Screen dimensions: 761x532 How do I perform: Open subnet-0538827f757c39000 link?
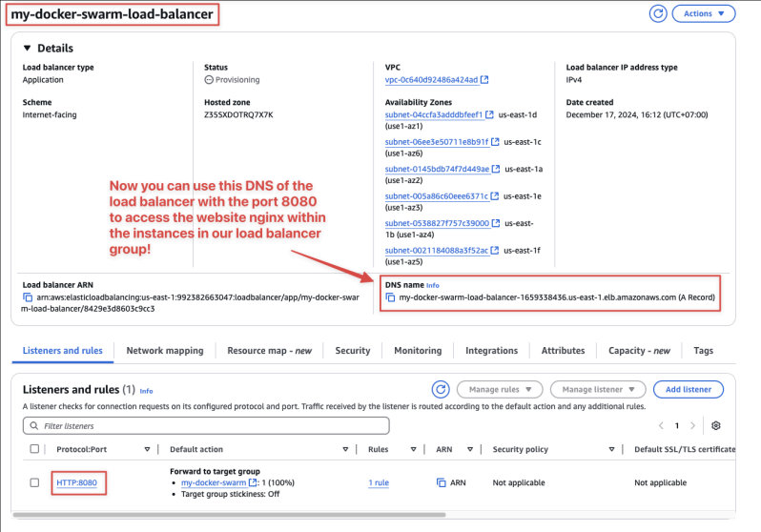click(438, 223)
